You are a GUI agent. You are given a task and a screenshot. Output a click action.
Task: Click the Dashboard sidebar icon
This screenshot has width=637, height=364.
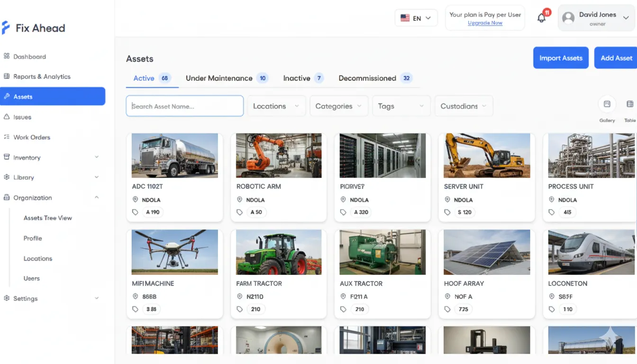(7, 56)
